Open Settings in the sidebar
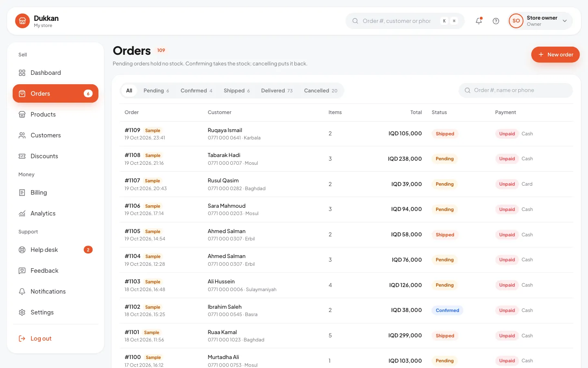588x368 pixels. [x=56, y=312]
